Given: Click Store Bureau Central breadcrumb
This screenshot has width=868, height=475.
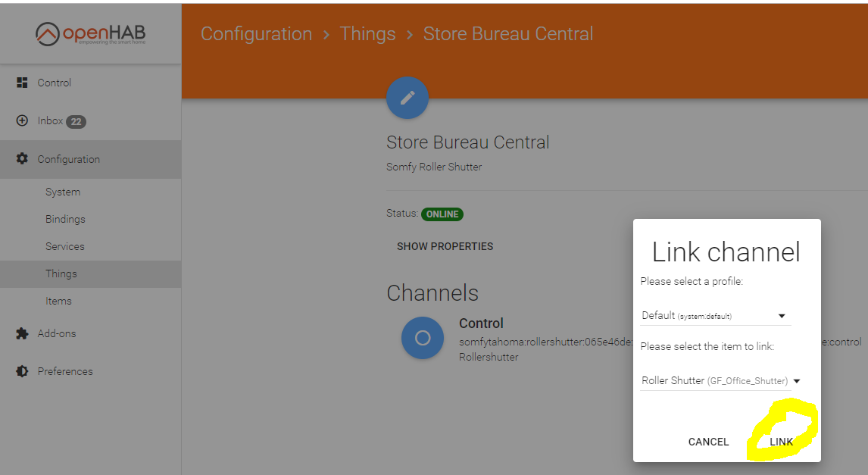Looking at the screenshot, I should (508, 34).
